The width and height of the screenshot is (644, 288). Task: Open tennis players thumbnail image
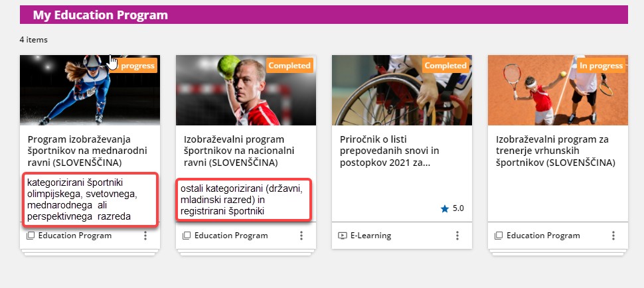pos(558,90)
